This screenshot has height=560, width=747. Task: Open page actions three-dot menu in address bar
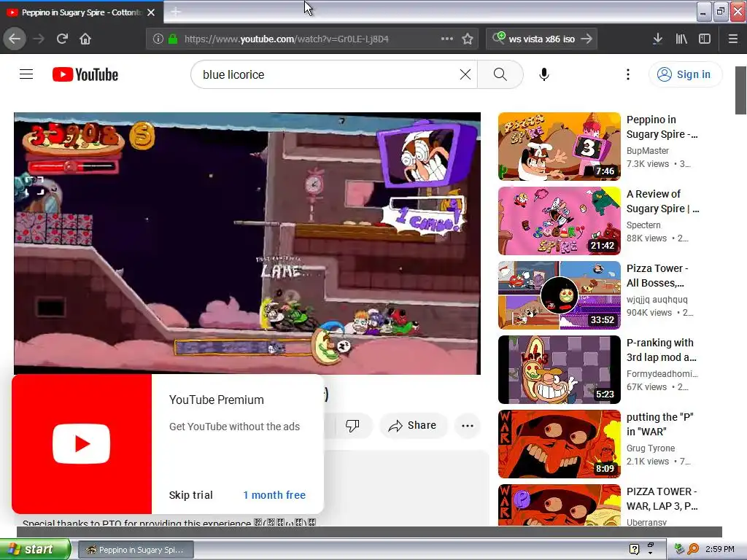pyautogui.click(x=447, y=39)
